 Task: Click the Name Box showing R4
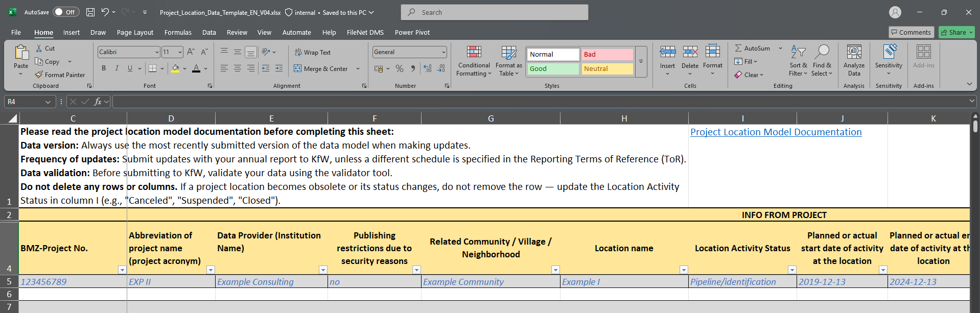coord(29,102)
